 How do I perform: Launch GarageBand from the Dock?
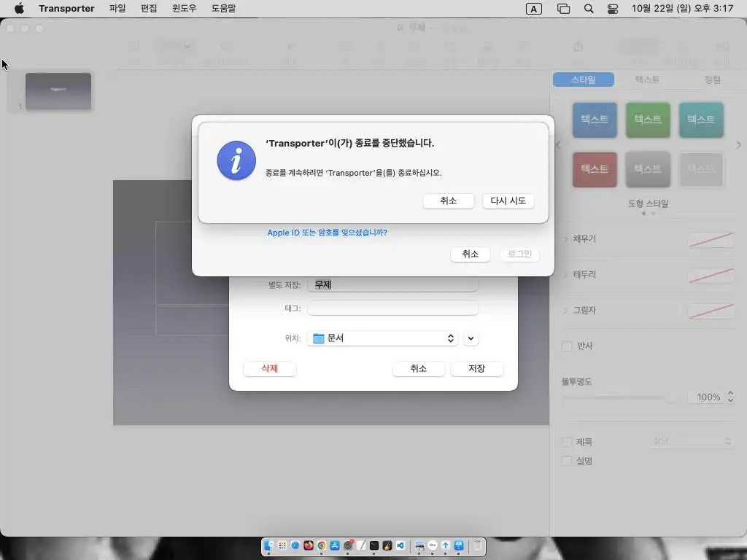[x=387, y=545]
